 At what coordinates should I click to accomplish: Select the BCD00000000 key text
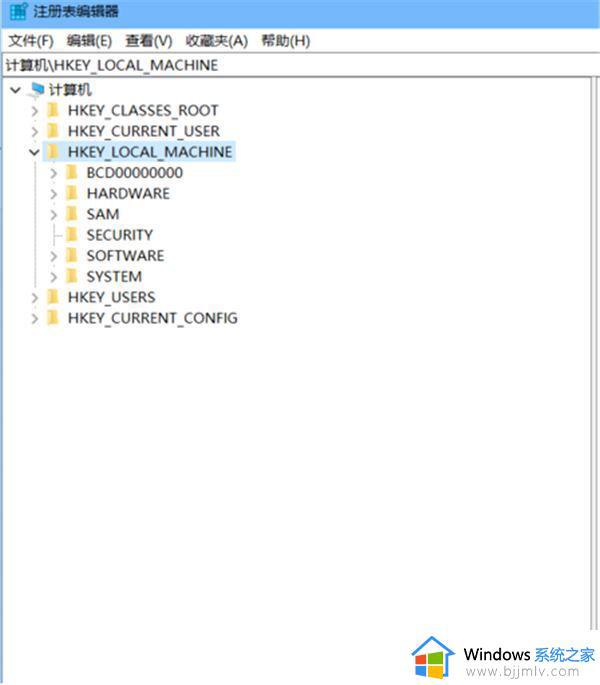[135, 173]
